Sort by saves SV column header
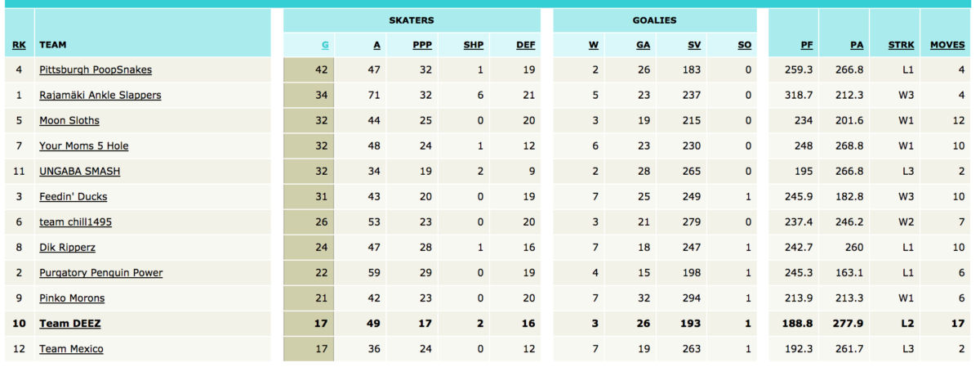 tap(694, 45)
